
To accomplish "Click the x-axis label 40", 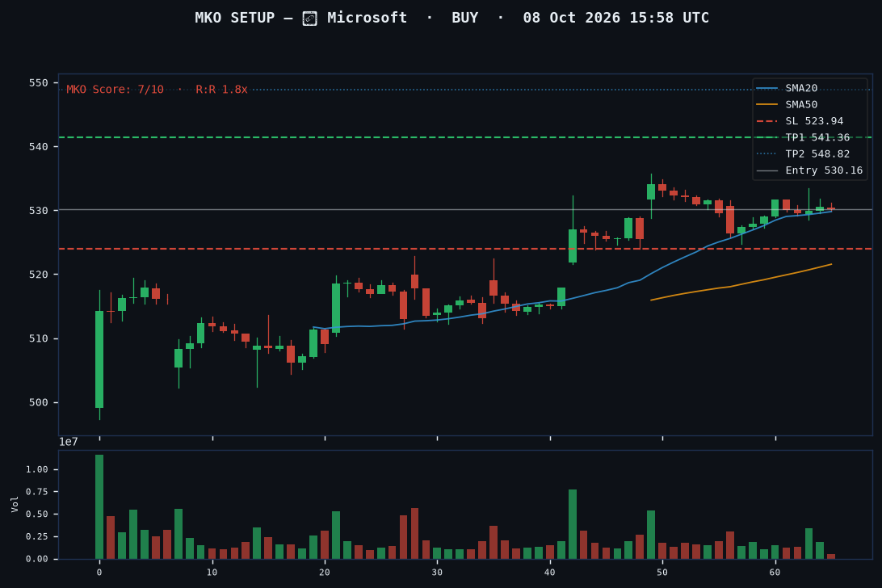I will [x=549, y=573].
